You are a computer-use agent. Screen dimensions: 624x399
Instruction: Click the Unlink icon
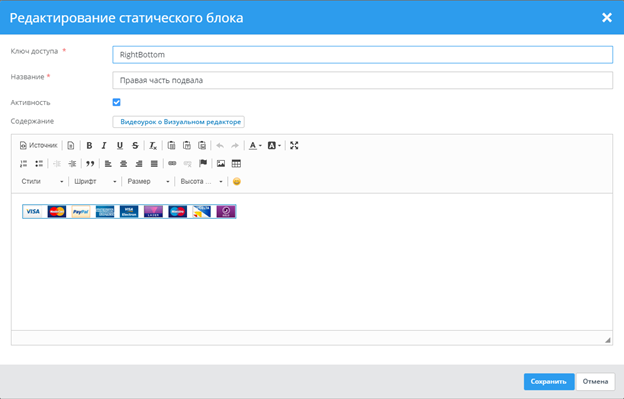tap(187, 163)
